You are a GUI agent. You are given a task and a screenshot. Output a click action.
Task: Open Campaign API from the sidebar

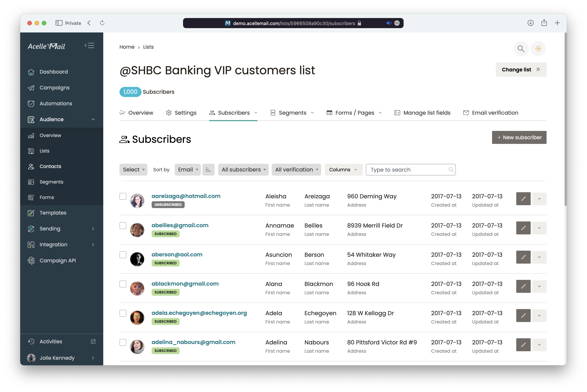coord(58,261)
